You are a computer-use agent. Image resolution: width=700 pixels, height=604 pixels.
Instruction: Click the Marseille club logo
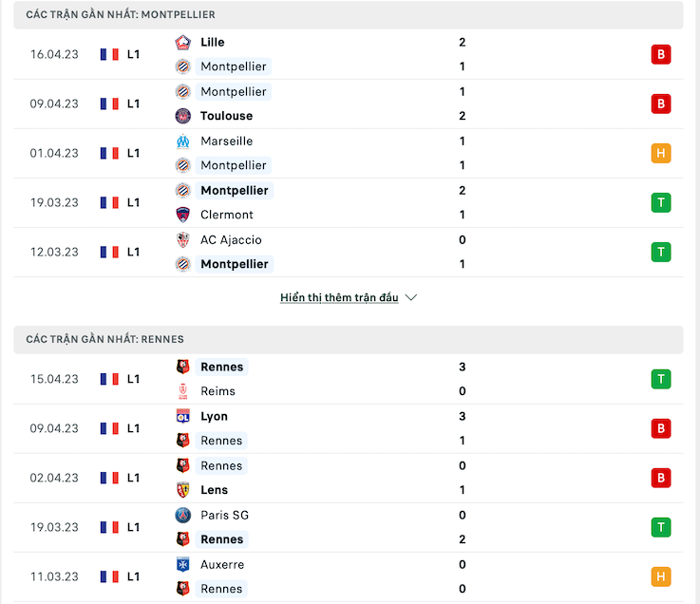click(182, 142)
